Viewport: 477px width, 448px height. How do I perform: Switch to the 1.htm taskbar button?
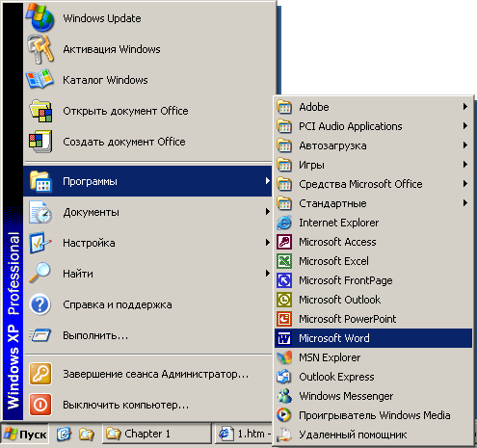244,434
